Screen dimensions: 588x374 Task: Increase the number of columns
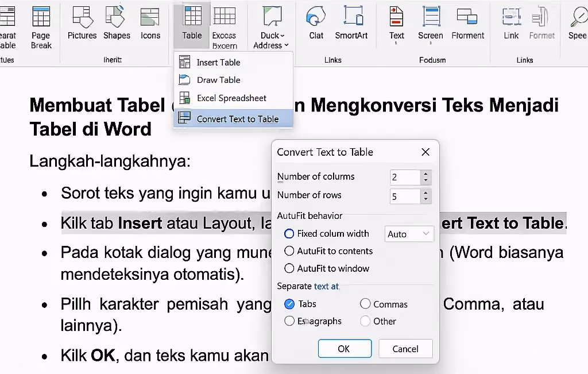[x=425, y=173]
